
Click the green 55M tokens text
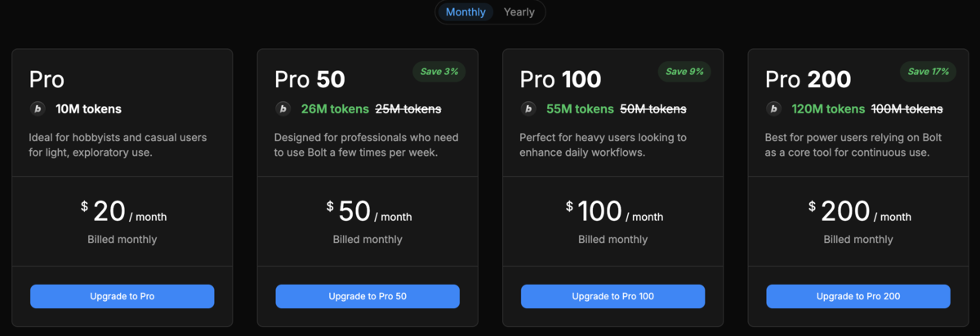pos(580,108)
